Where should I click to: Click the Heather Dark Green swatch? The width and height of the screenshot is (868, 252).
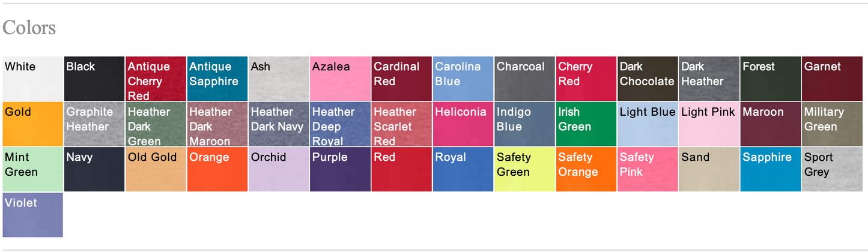156,124
